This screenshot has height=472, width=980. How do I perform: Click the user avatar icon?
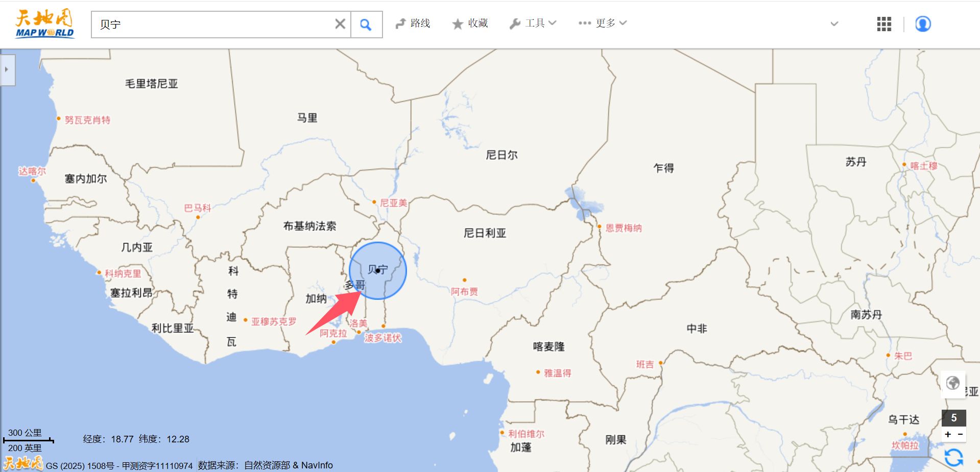[922, 23]
